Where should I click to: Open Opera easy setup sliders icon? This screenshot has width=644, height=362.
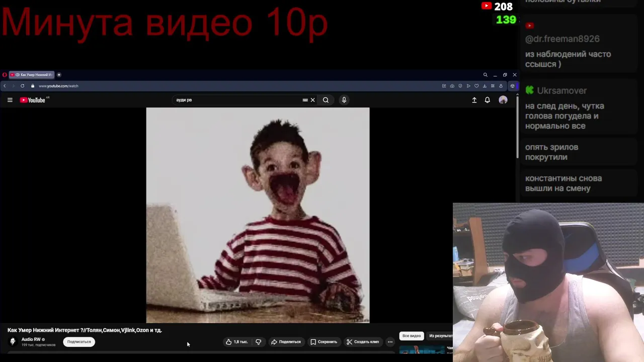point(493,86)
